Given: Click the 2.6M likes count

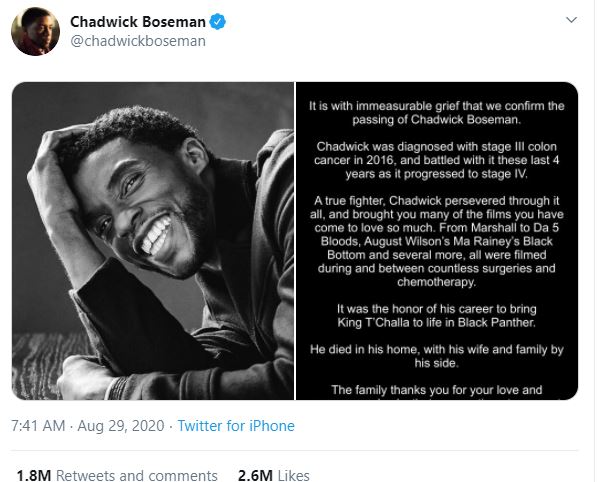Looking at the screenshot, I should (x=255, y=475).
